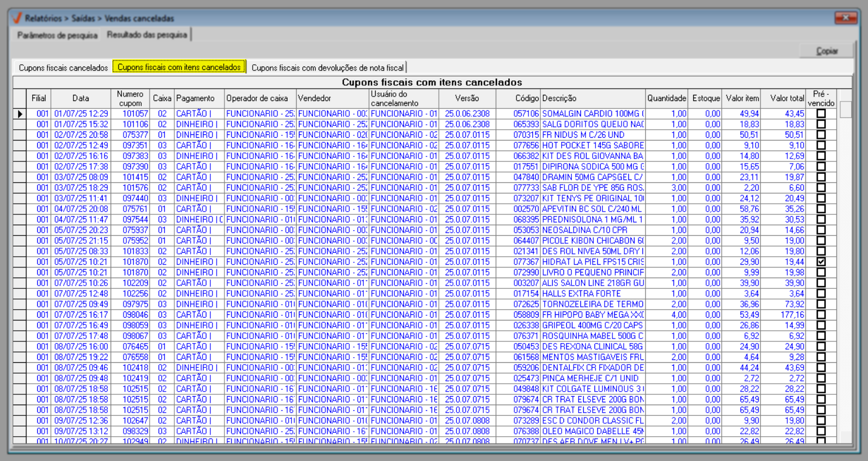
Task: Toggle Pré-vencido checkbox for NEOSALDINA row
Action: (821, 230)
